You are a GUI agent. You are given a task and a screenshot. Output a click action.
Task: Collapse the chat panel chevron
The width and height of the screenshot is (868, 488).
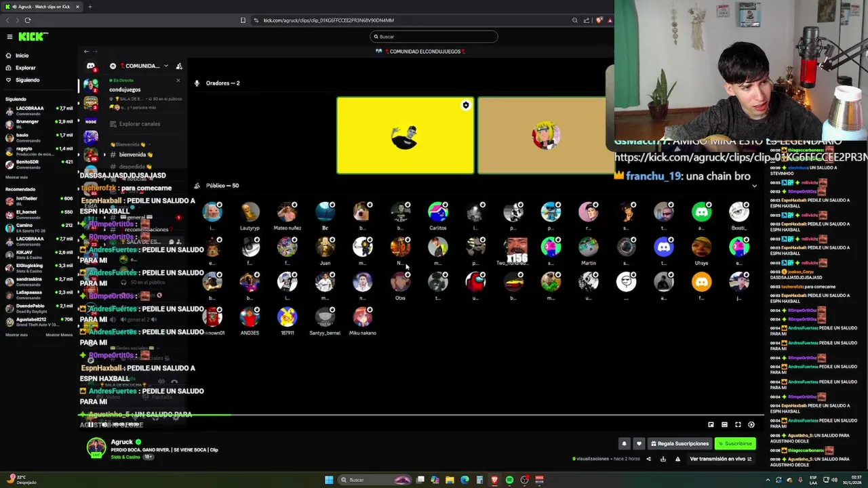754,185
